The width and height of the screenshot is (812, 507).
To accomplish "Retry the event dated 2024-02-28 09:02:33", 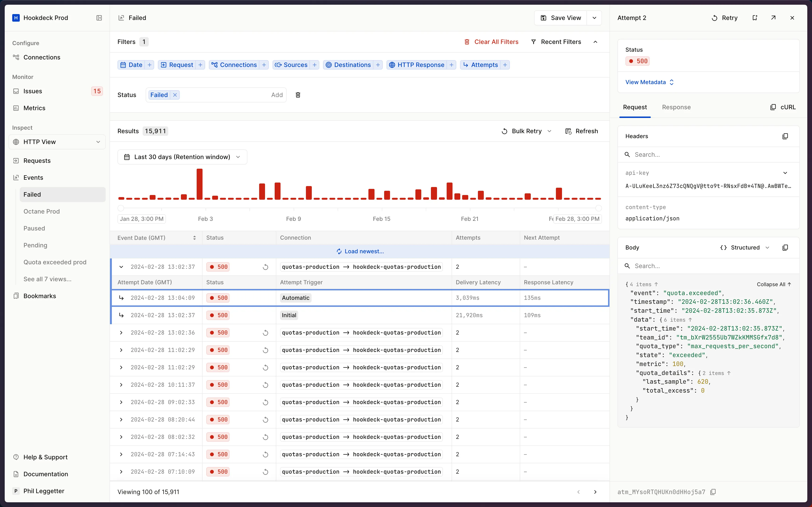I will (x=265, y=402).
